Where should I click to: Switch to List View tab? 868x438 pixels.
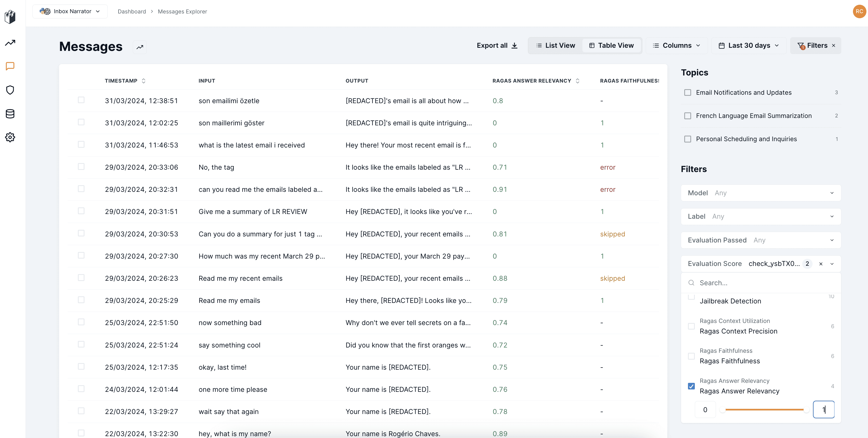[x=556, y=45]
